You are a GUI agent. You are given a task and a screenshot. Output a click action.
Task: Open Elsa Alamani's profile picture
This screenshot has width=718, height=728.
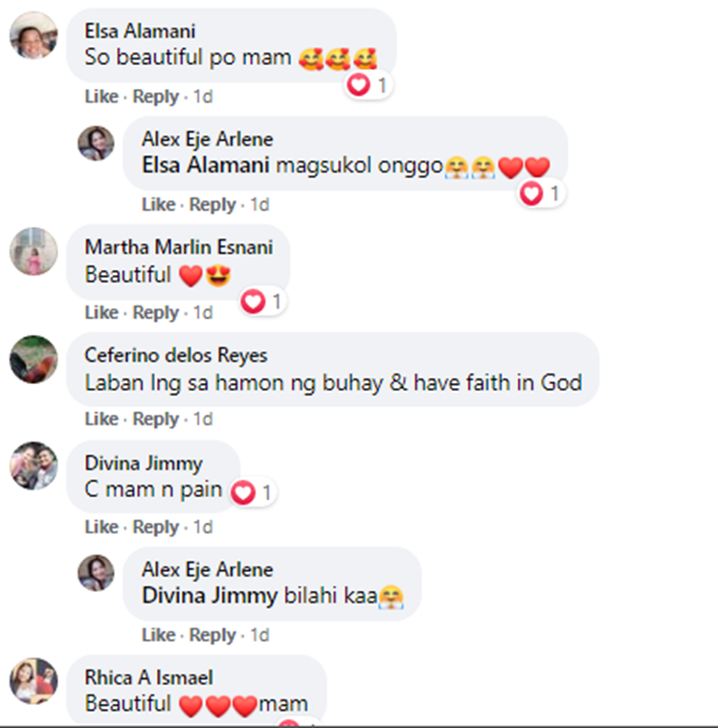(34, 36)
